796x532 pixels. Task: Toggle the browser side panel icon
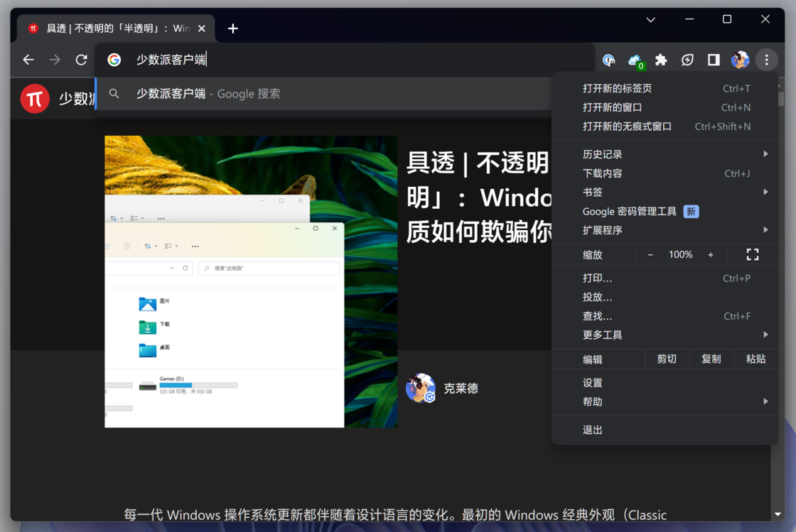tap(714, 60)
